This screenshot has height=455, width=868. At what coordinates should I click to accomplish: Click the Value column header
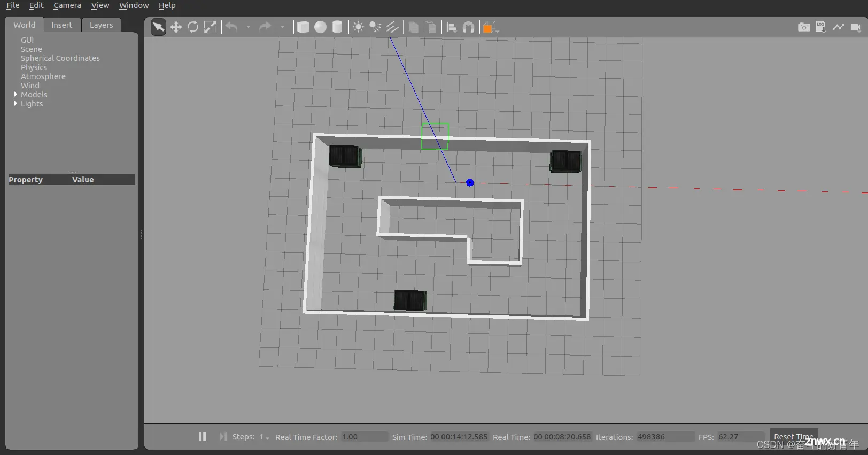pos(83,180)
